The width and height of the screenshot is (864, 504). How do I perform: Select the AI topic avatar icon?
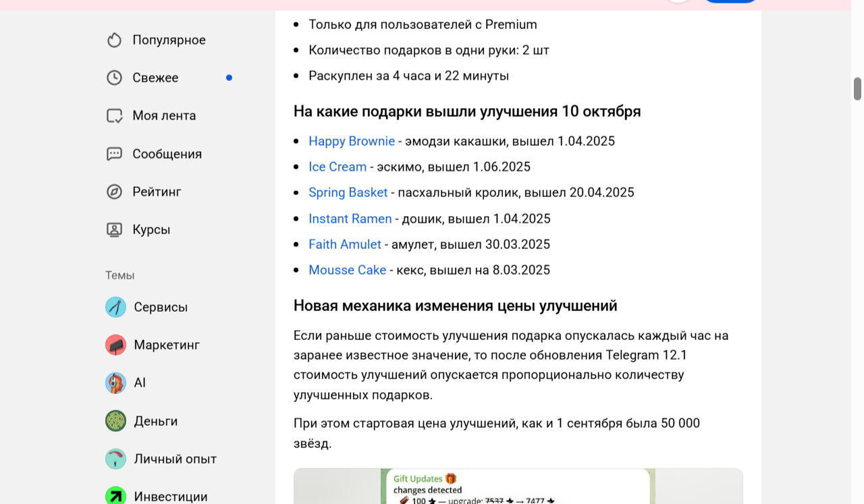pyautogui.click(x=115, y=383)
